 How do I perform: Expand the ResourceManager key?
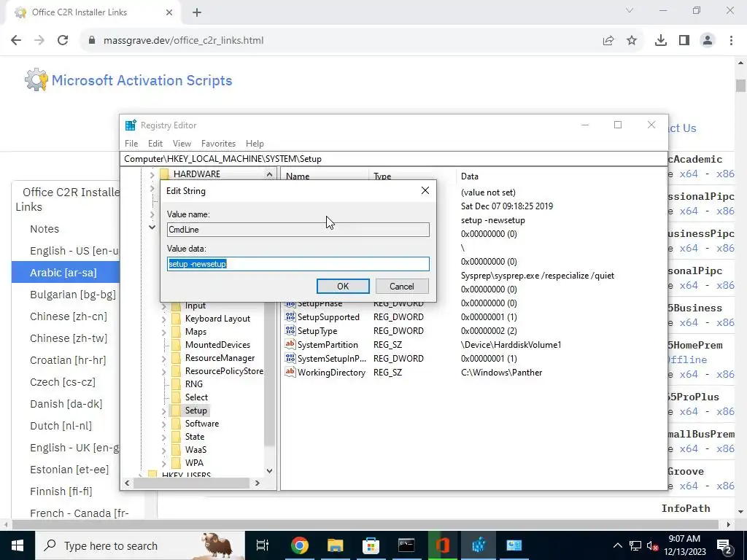pyautogui.click(x=164, y=358)
